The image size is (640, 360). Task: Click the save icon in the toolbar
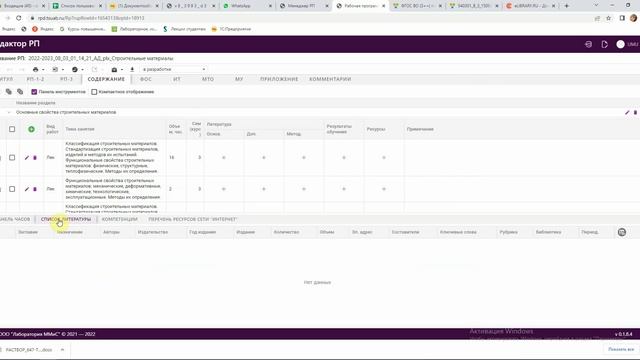coord(55,69)
